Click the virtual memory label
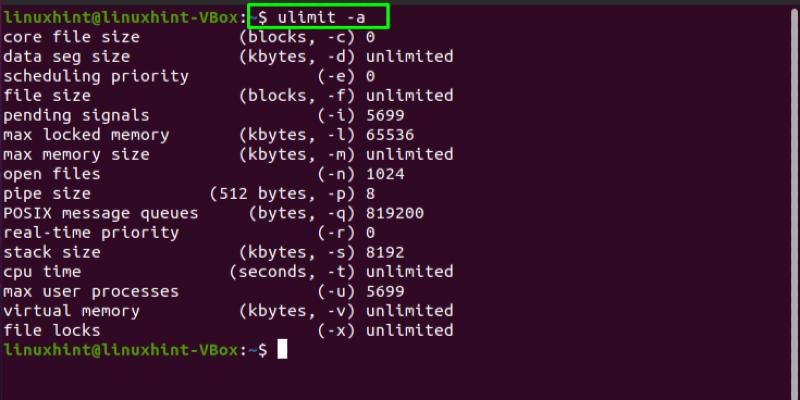 click(71, 310)
